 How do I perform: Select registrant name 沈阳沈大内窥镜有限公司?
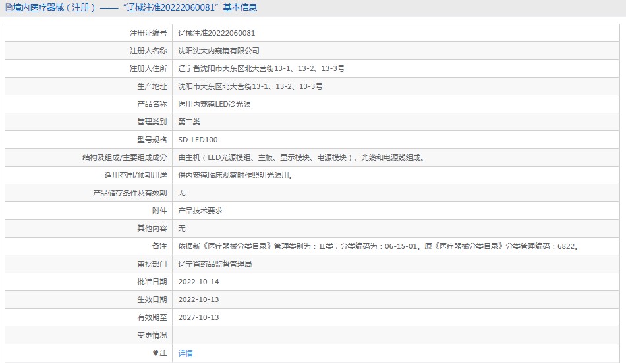[x=219, y=51]
